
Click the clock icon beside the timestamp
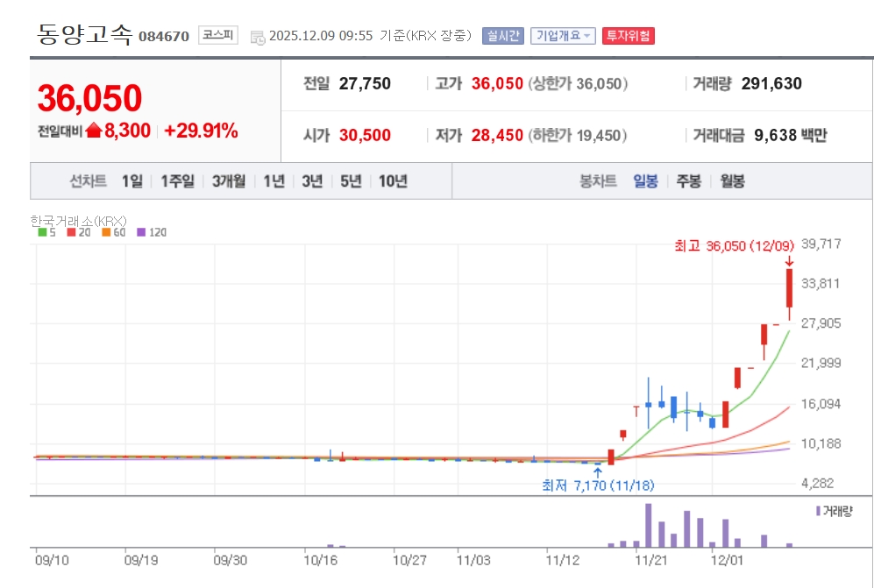click(x=257, y=37)
